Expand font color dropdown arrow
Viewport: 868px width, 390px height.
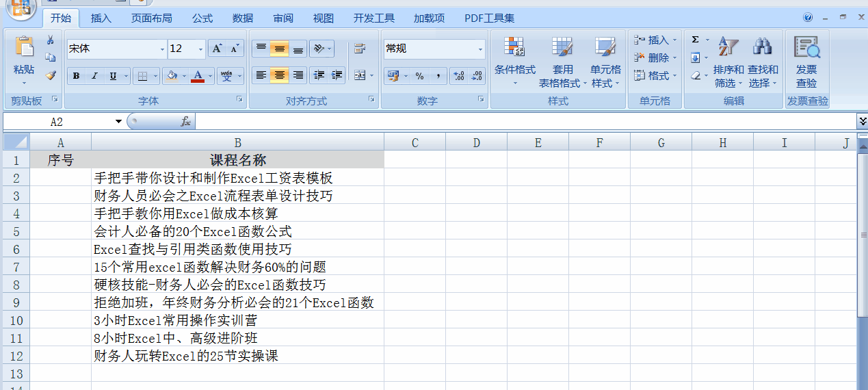point(210,75)
